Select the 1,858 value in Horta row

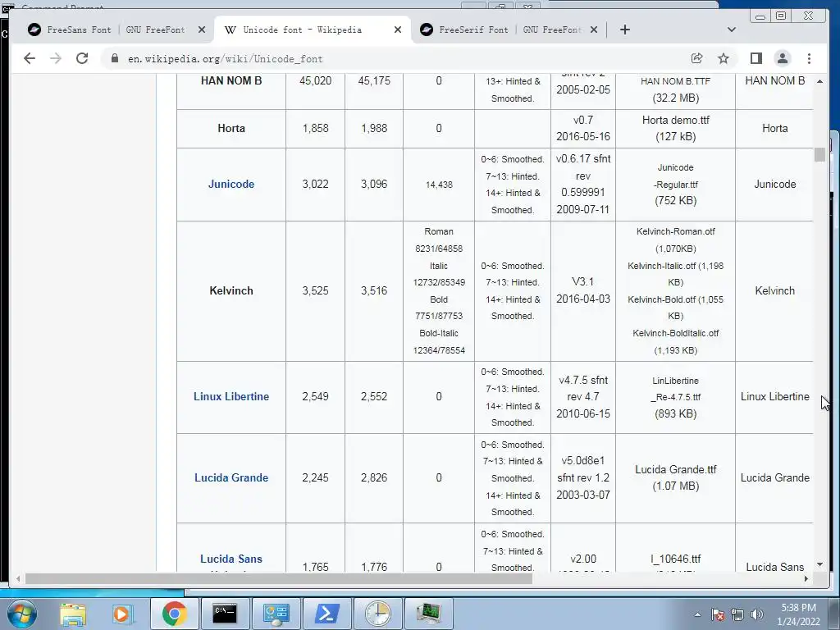[315, 129]
